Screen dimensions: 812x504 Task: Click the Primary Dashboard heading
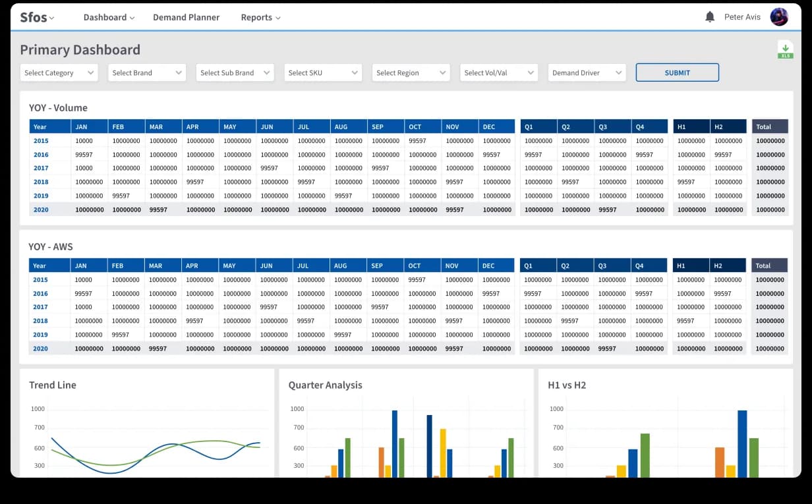(80, 49)
